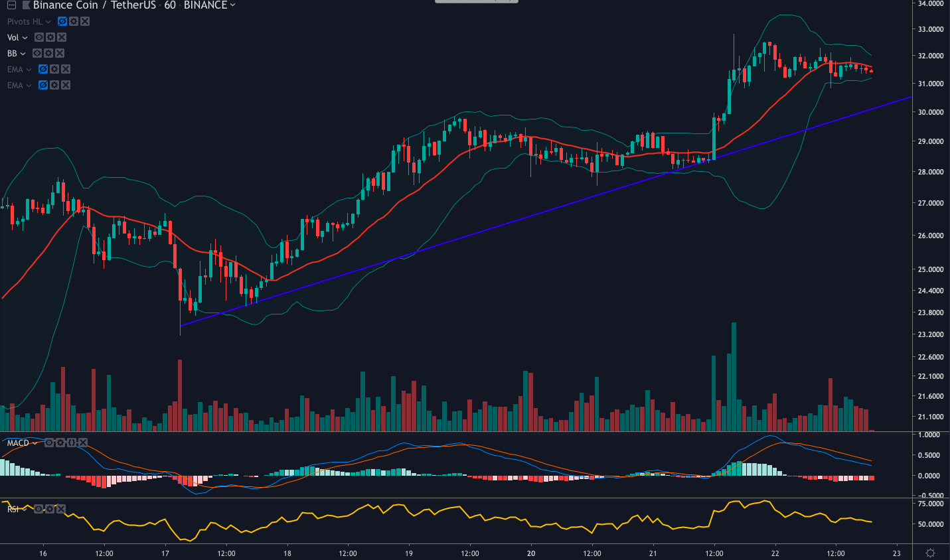This screenshot has height=560, width=950.
Task: Open the RSI settings gear
Action: (50, 509)
